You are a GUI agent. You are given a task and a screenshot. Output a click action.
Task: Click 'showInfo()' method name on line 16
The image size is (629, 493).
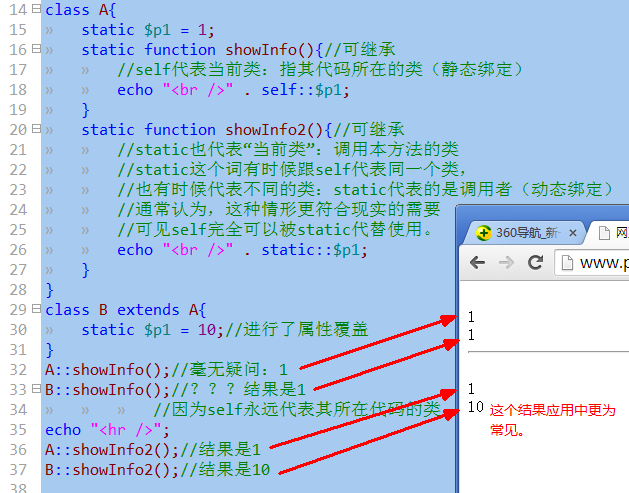270,50
